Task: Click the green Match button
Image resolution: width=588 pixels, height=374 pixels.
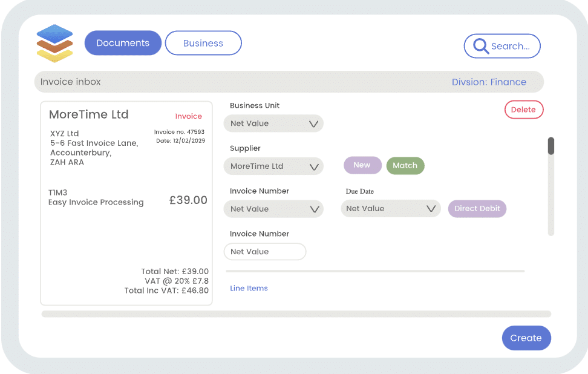Action: [x=405, y=166]
